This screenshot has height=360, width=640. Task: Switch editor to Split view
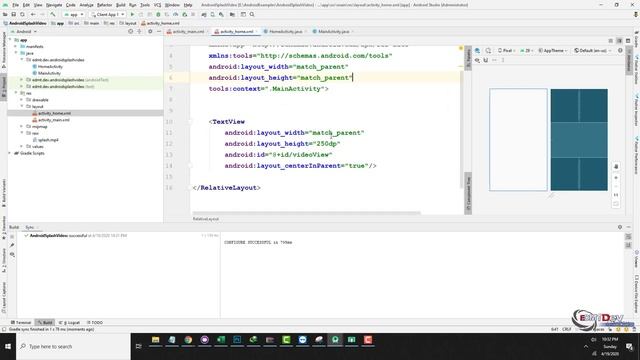pyautogui.click(x=619, y=41)
